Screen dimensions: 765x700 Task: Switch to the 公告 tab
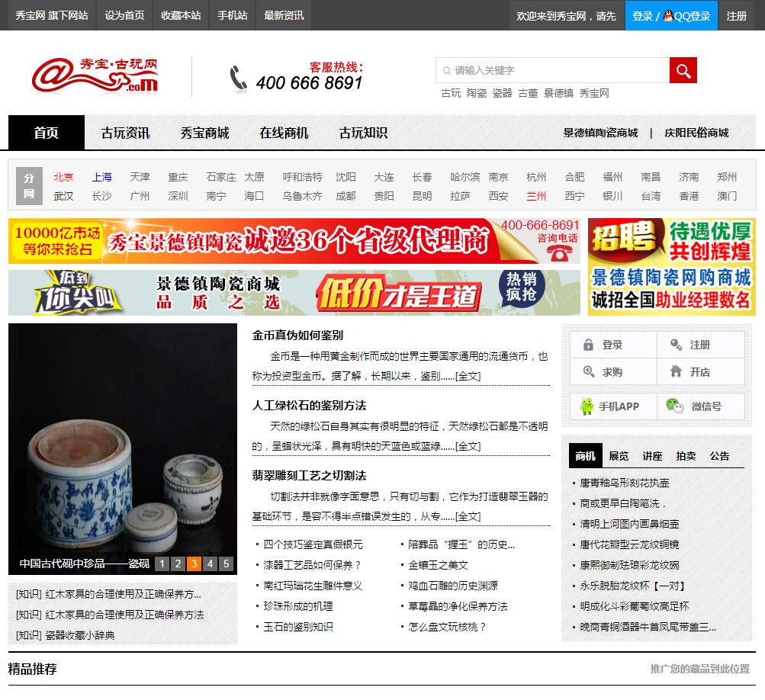click(720, 456)
